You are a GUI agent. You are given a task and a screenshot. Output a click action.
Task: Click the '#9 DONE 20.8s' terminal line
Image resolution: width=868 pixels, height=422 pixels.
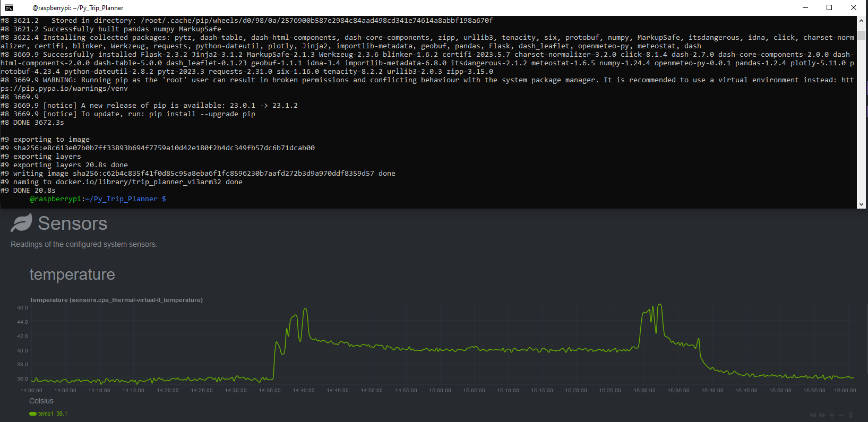tap(28, 191)
